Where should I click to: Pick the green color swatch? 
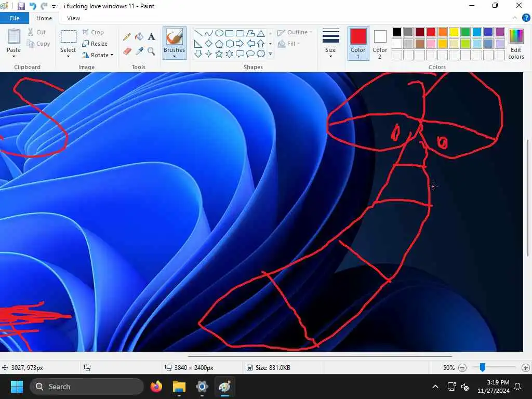(465, 32)
